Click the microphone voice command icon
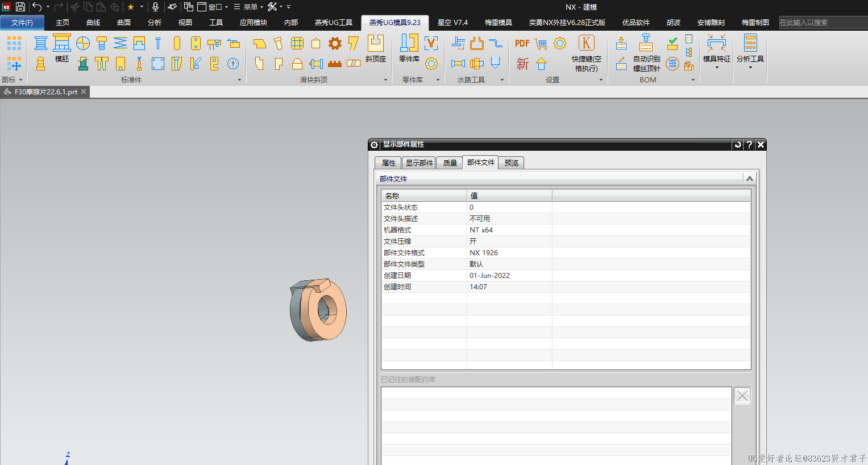868x465 pixels. point(155,7)
